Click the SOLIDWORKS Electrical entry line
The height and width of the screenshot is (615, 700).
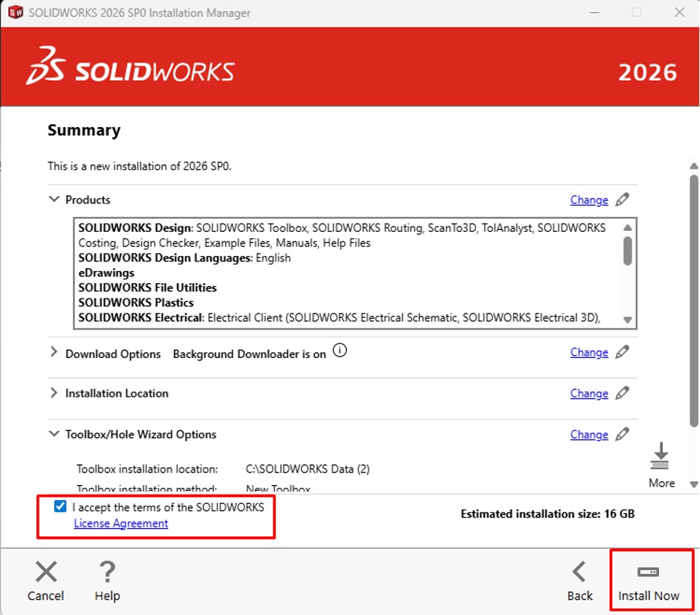pyautogui.click(x=340, y=318)
